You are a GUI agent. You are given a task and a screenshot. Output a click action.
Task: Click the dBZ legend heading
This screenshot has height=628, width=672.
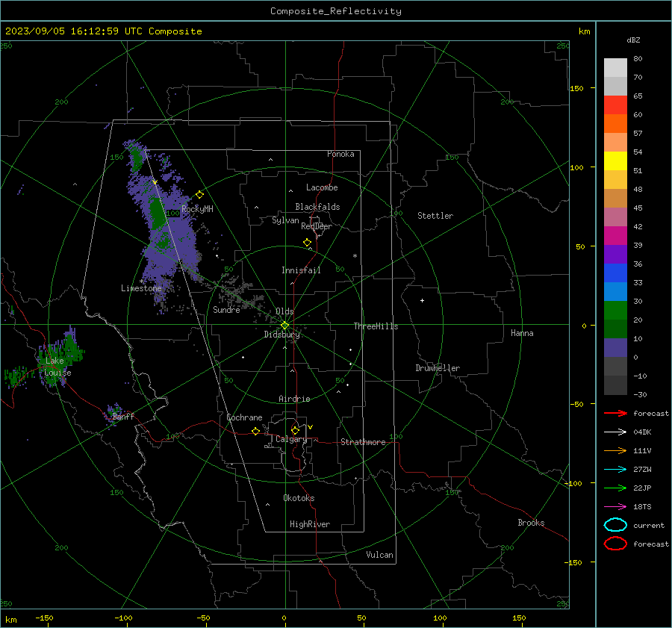point(633,40)
